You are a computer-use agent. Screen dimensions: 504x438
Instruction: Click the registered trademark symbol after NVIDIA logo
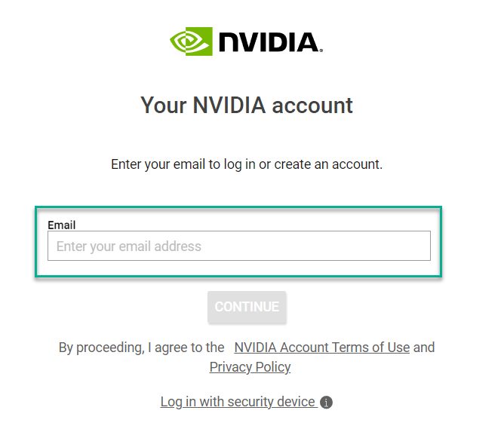(x=321, y=51)
